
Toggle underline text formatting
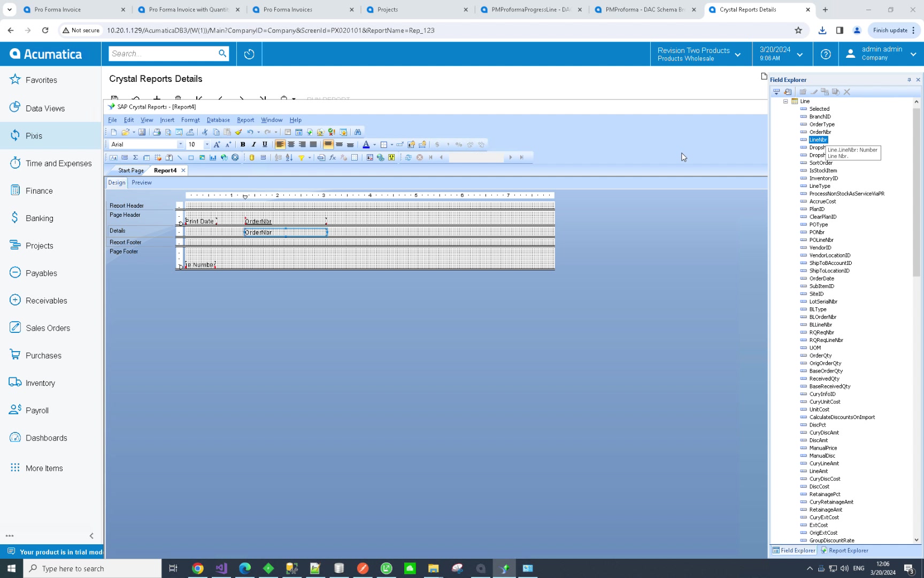click(265, 144)
